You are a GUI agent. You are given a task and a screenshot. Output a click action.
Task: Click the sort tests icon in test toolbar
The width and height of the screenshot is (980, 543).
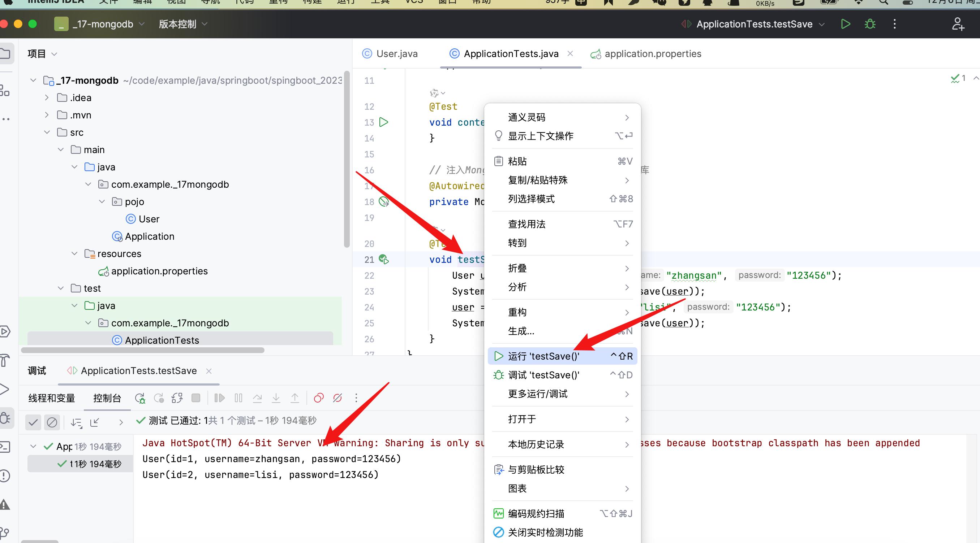(x=76, y=422)
